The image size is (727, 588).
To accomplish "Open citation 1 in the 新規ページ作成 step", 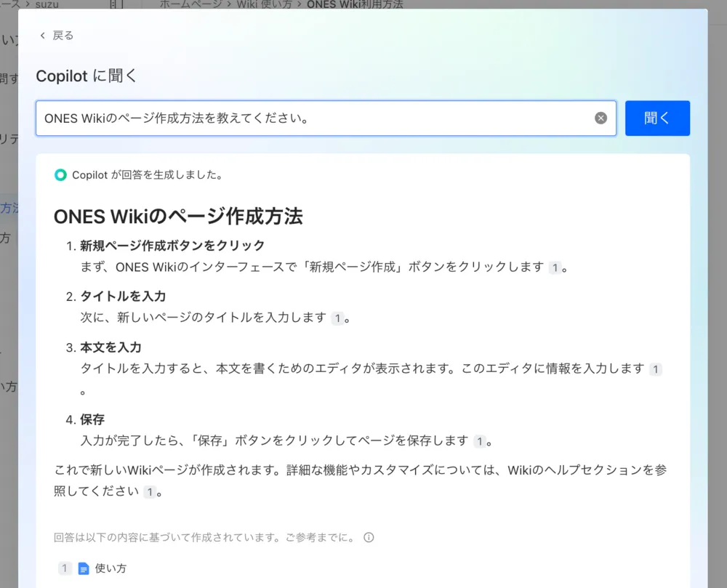I will [555, 267].
